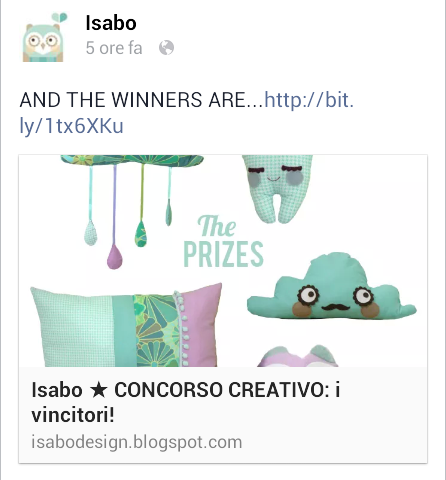446x480 pixels.
Task: Open Isabo owl profile picture
Action: (43, 37)
